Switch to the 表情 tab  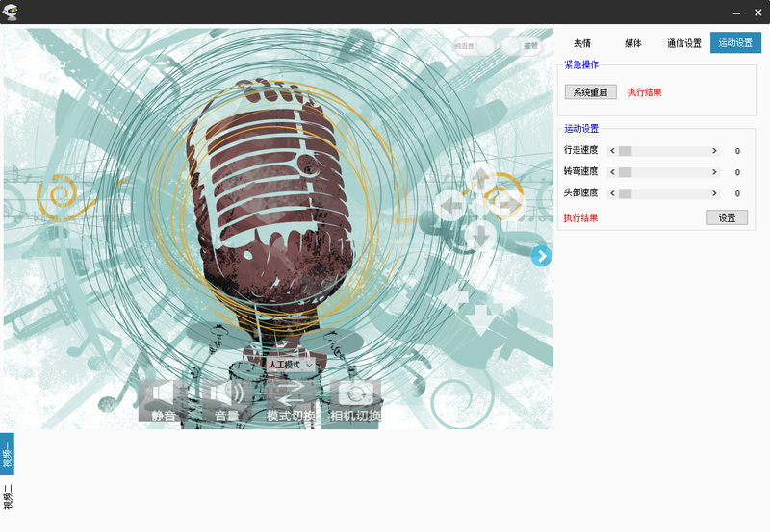[582, 43]
